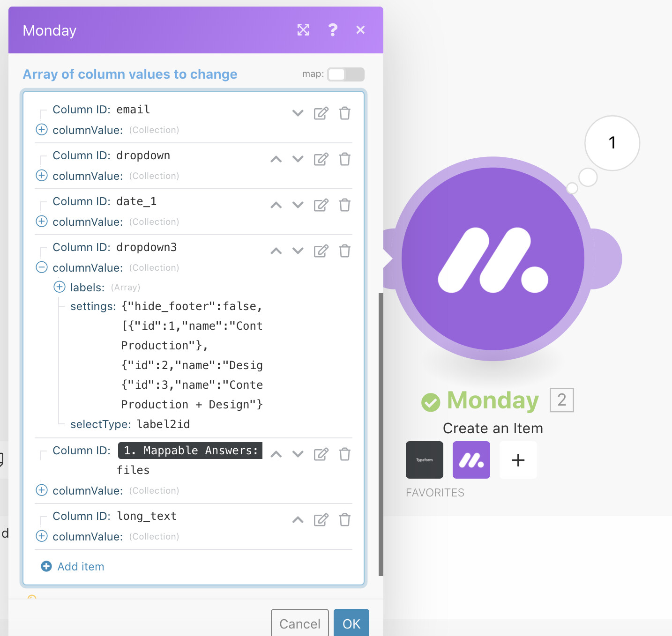
Task: Click the Array of column values heading
Action: tap(130, 74)
